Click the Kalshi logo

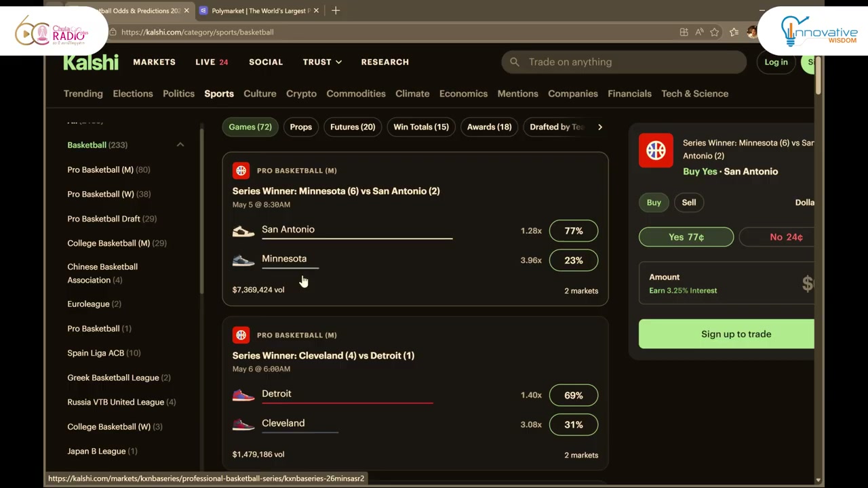click(91, 62)
